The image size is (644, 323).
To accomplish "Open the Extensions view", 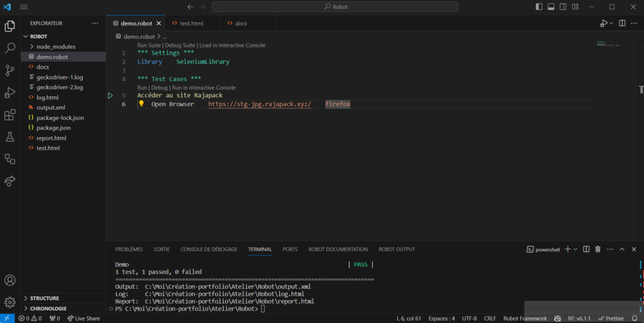I will (10, 115).
